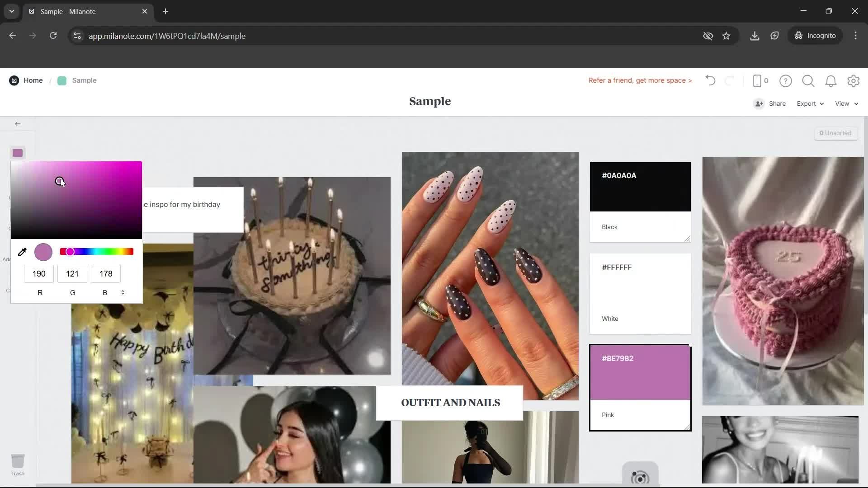Expand the browser tab search chevron

[x=11, y=11]
